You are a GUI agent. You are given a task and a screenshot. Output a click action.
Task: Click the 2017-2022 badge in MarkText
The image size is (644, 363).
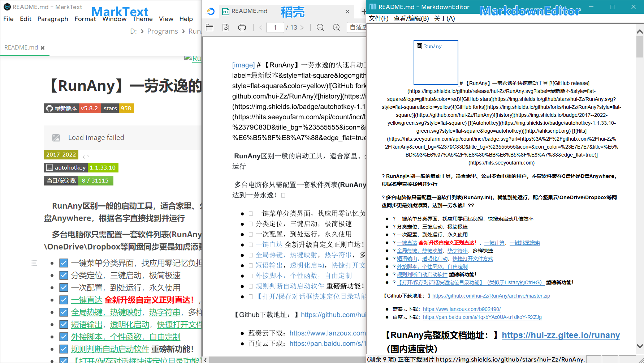pos(61,154)
